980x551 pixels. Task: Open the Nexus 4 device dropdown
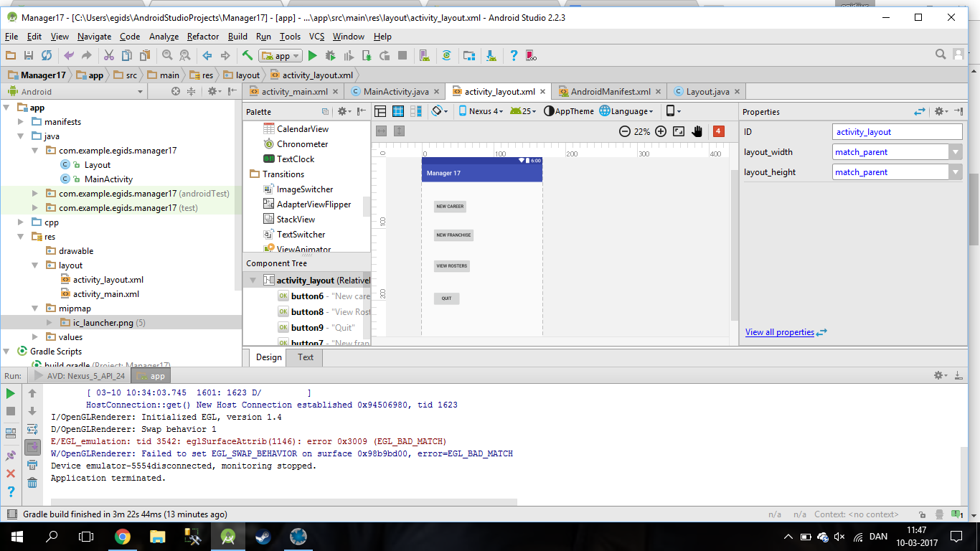(481, 111)
